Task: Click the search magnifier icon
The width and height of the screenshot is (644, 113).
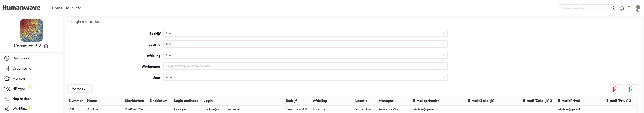Action: 613,8
